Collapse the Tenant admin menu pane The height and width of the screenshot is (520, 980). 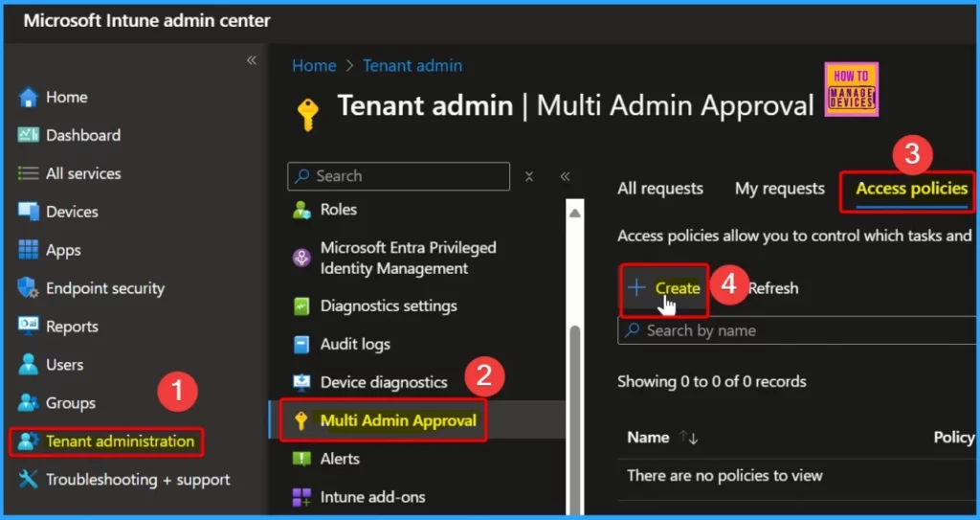[x=565, y=176]
